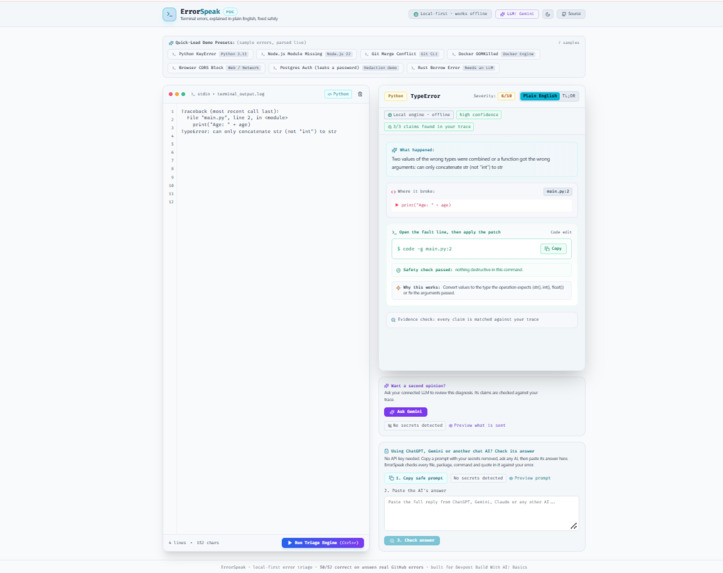
Task: Click the Local-first works offline badge
Action: click(x=450, y=14)
